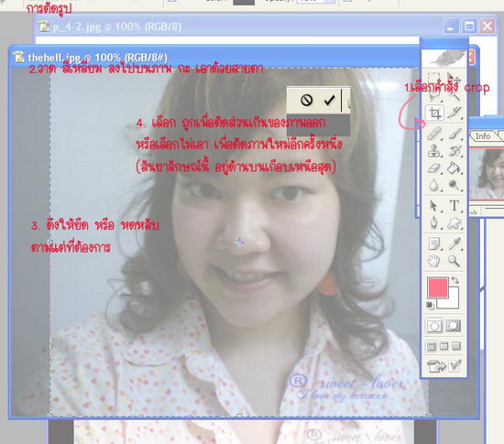Select the Brush tool
Viewport: 504px width, 444px height.
tap(455, 134)
